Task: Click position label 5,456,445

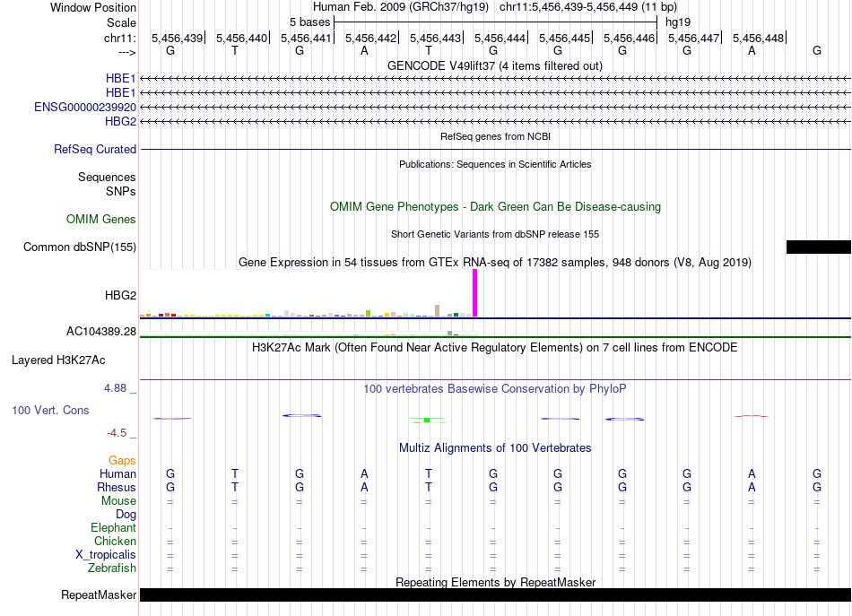Action: tap(564, 38)
